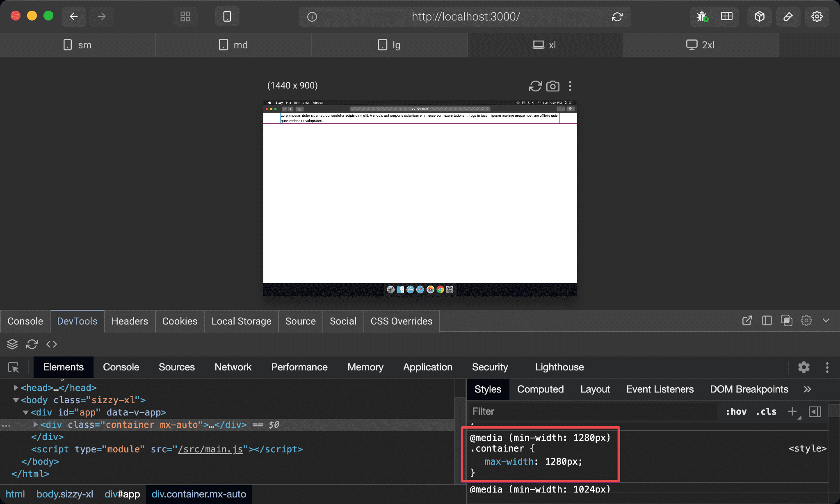The height and width of the screenshot is (504, 840).
Task: Open the Lighthouse tab
Action: click(559, 367)
